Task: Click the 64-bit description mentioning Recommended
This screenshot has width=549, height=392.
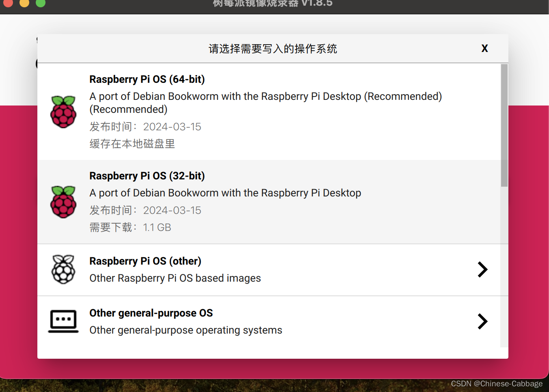Action: pyautogui.click(x=266, y=103)
